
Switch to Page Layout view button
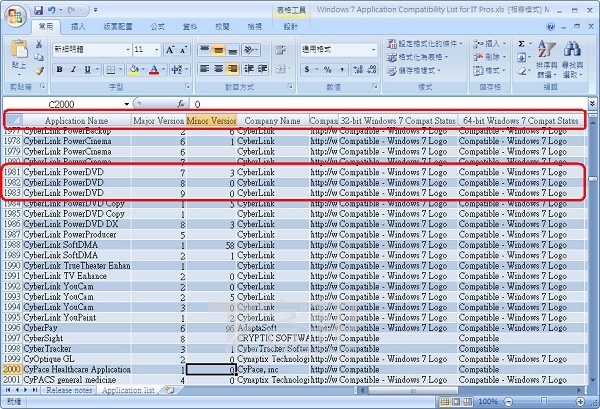(456, 401)
